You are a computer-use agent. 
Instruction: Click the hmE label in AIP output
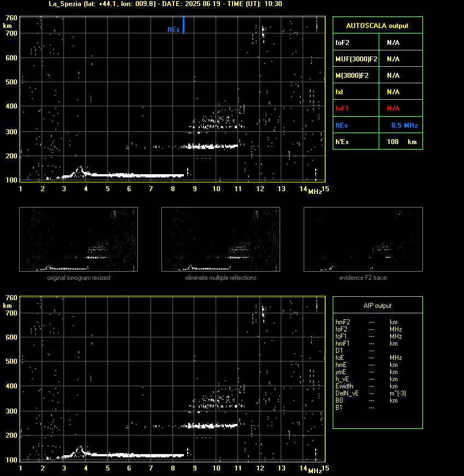coord(341,365)
